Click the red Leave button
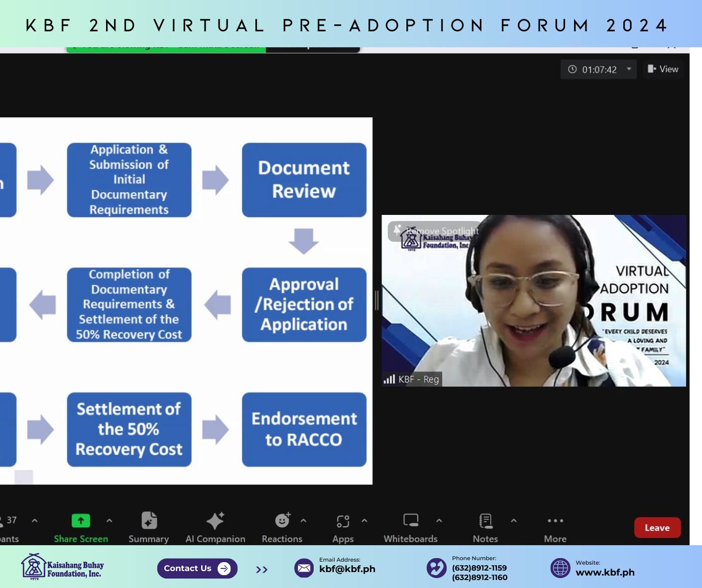 [x=657, y=528]
